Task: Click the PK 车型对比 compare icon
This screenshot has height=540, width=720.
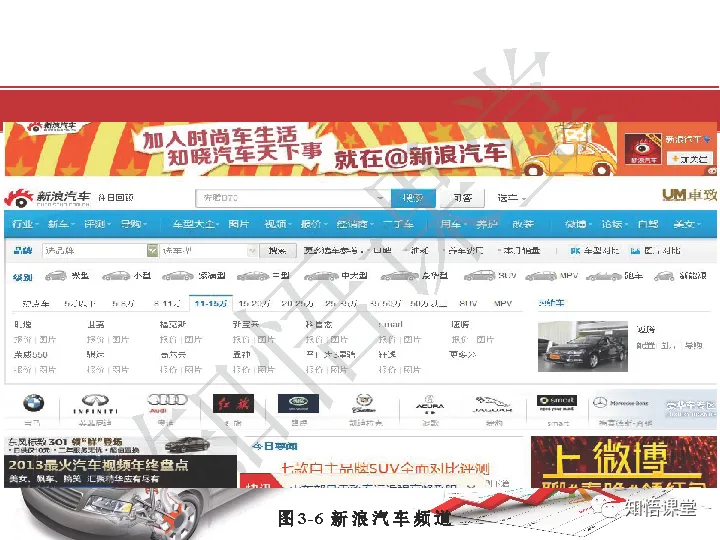Action: (x=575, y=251)
